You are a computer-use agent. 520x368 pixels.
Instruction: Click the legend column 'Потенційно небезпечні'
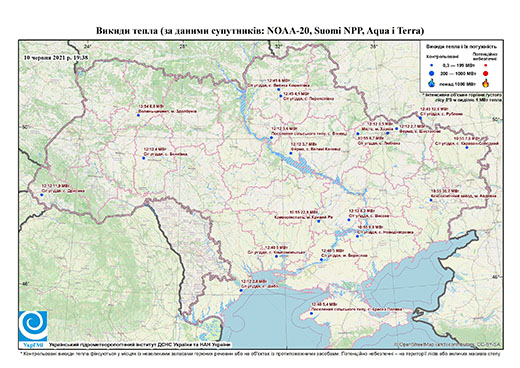485,56
